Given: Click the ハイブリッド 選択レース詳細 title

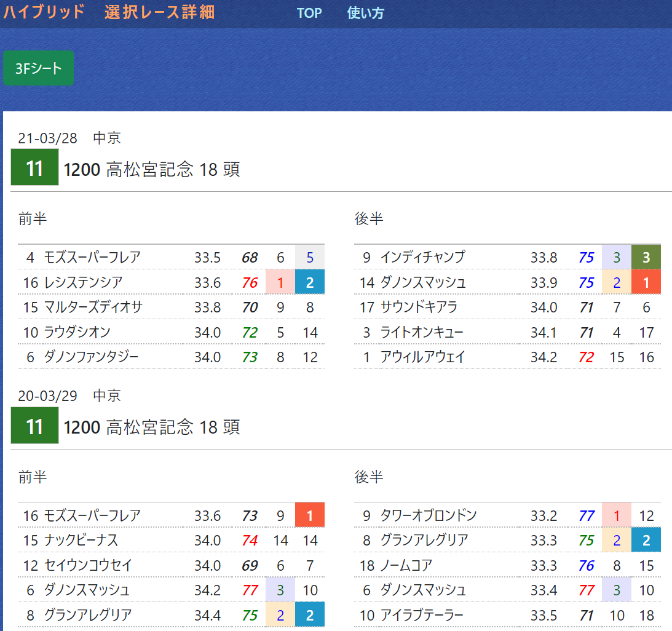Looking at the screenshot, I should pos(109,12).
